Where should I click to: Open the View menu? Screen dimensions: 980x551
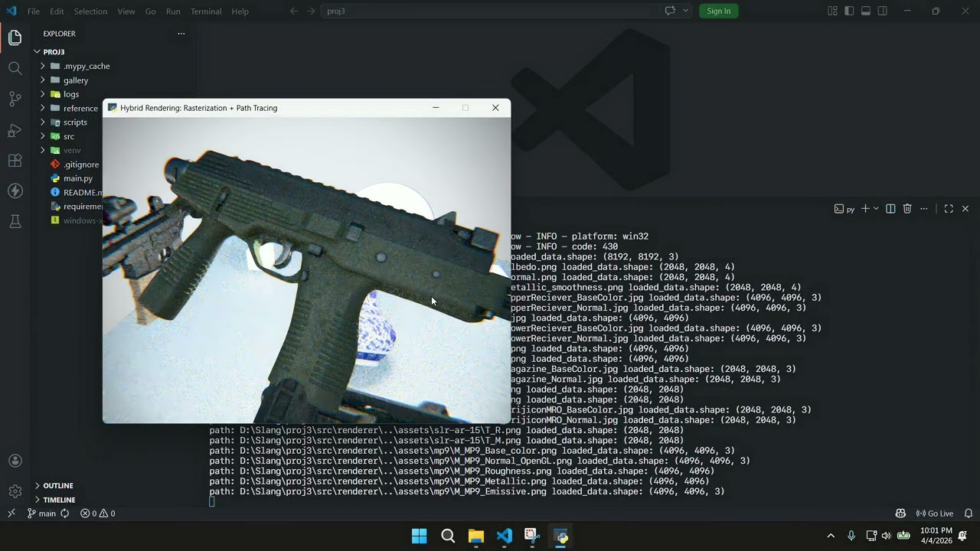pos(126,11)
